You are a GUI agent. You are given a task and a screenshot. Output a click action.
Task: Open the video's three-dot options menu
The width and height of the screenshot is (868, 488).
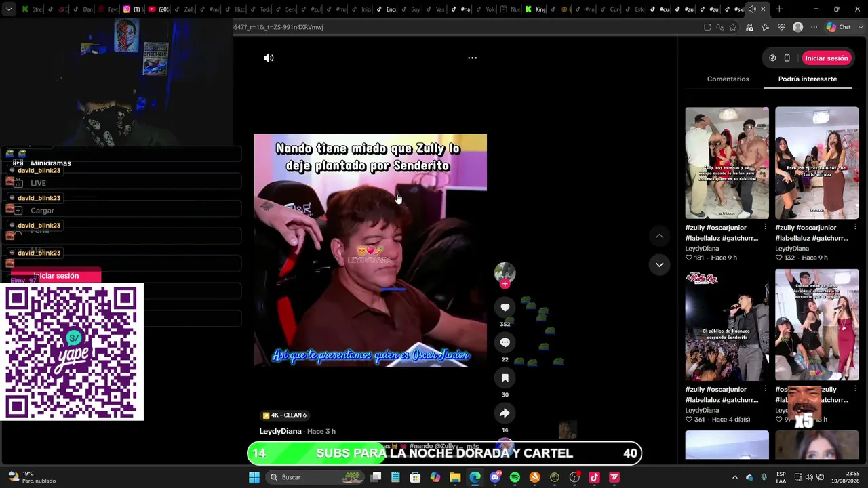click(472, 58)
